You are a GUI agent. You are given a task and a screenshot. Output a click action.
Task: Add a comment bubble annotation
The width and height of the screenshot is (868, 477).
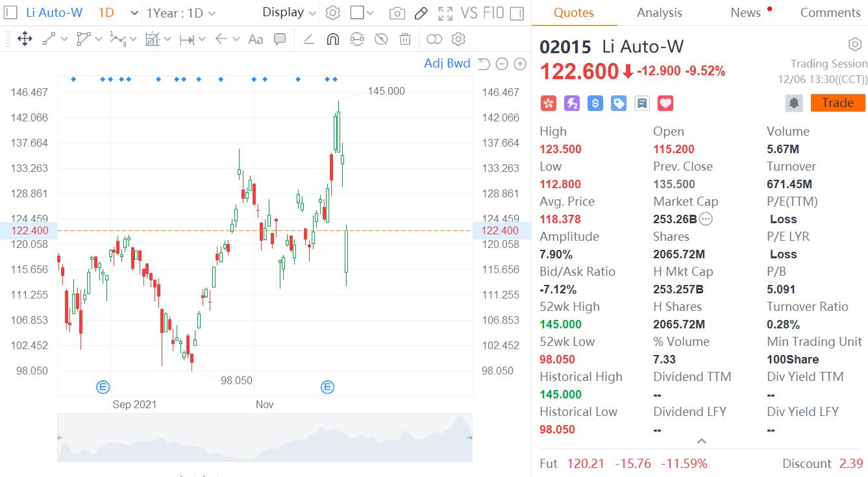280,40
